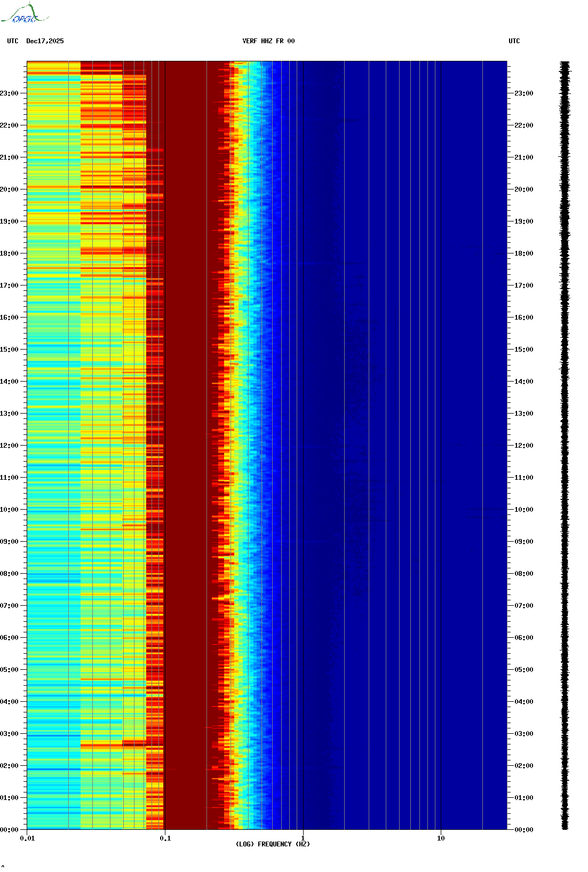Click the right-side 18:00 time label
This screenshot has width=588, height=872.
click(x=524, y=253)
